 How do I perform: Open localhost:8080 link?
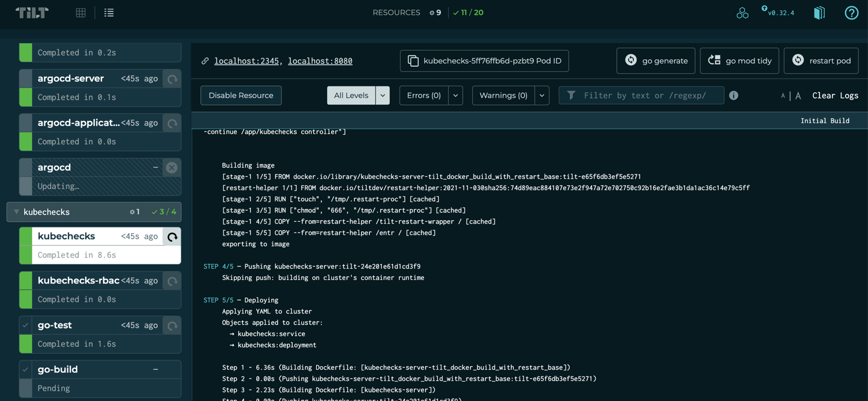(320, 60)
